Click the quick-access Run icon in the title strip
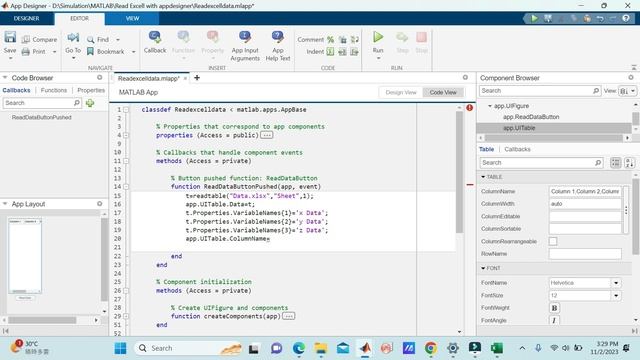640x360 pixels. (x=534, y=18)
